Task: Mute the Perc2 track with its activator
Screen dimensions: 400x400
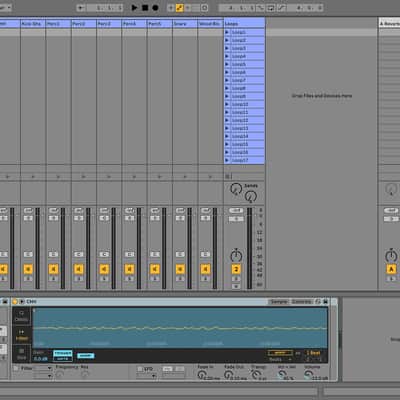Action: click(x=79, y=269)
